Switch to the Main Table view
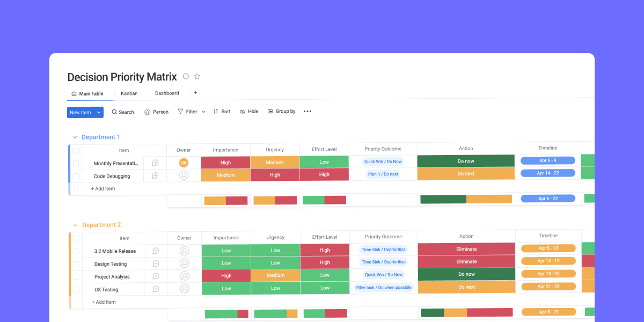644x322 pixels. coord(87,93)
